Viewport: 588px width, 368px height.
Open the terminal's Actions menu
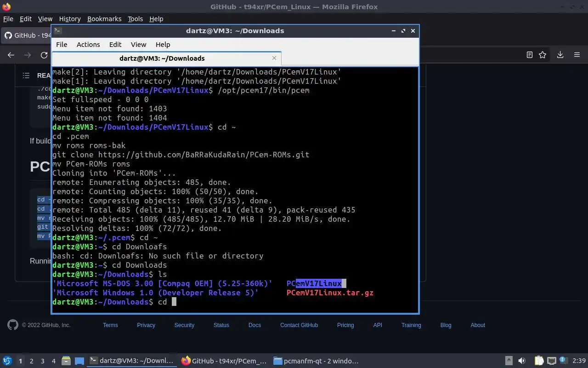(x=88, y=45)
